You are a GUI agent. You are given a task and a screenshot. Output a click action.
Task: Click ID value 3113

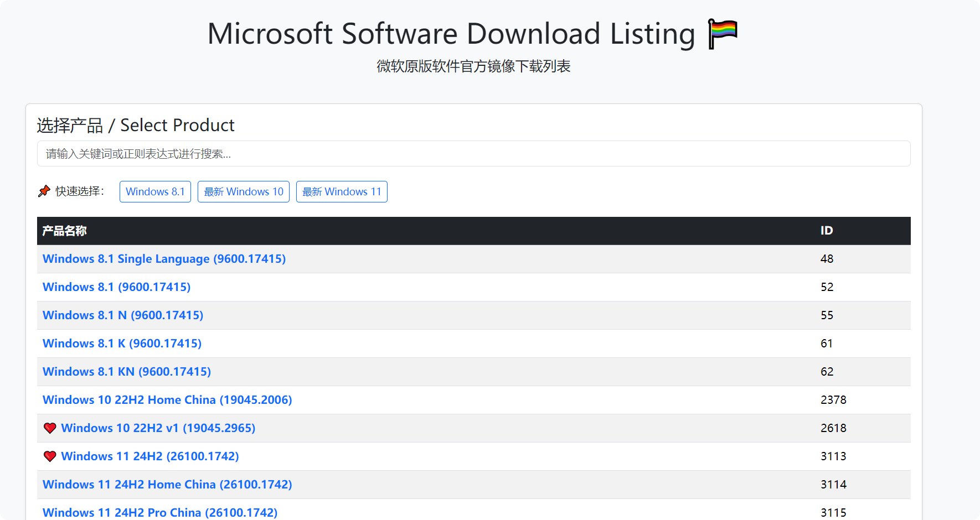pyautogui.click(x=833, y=456)
